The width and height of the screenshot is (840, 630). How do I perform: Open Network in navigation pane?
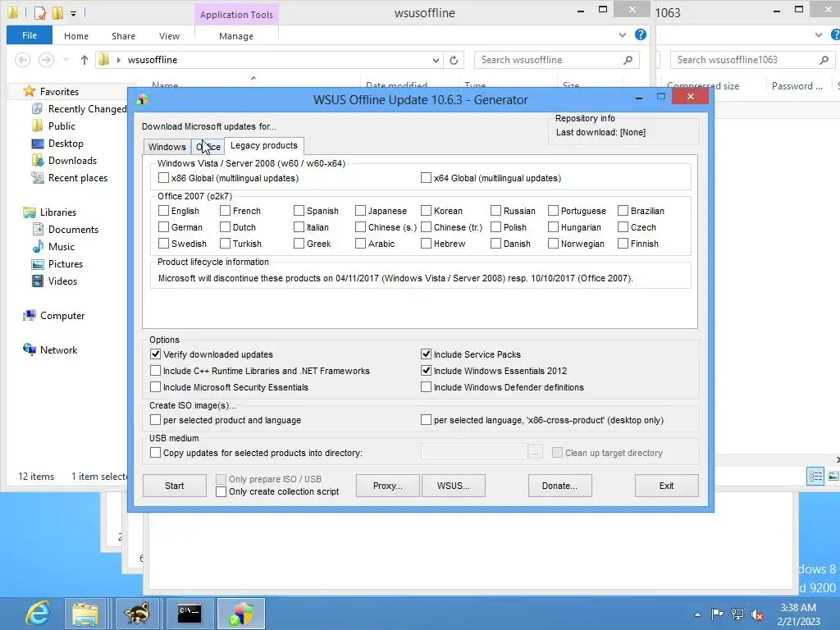tap(50, 349)
